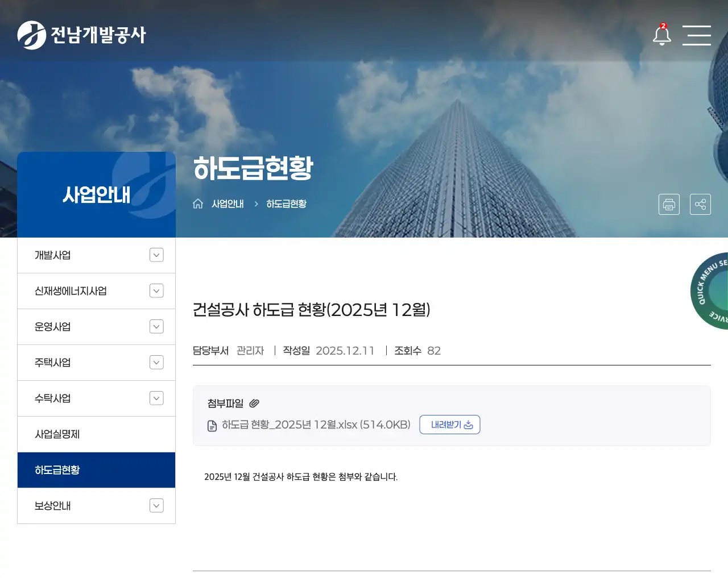
Task: Go to home via breadcrumb house icon
Action: pyautogui.click(x=198, y=203)
